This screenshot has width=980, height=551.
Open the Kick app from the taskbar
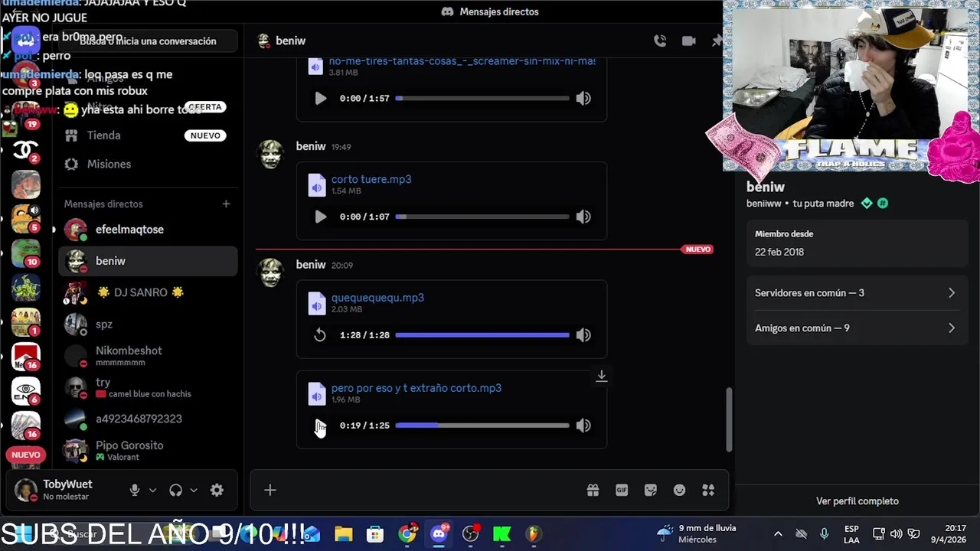[502, 533]
